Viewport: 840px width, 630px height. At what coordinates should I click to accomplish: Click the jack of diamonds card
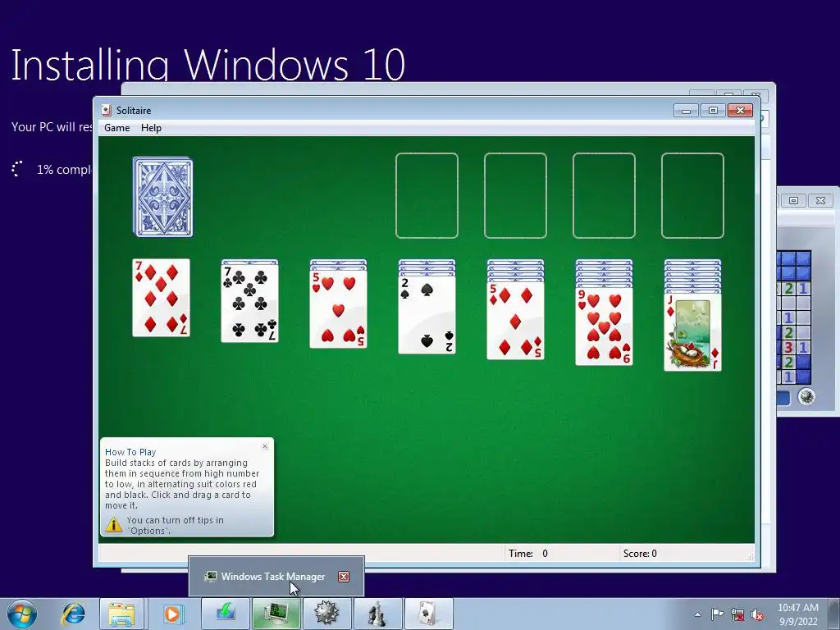pos(692,332)
